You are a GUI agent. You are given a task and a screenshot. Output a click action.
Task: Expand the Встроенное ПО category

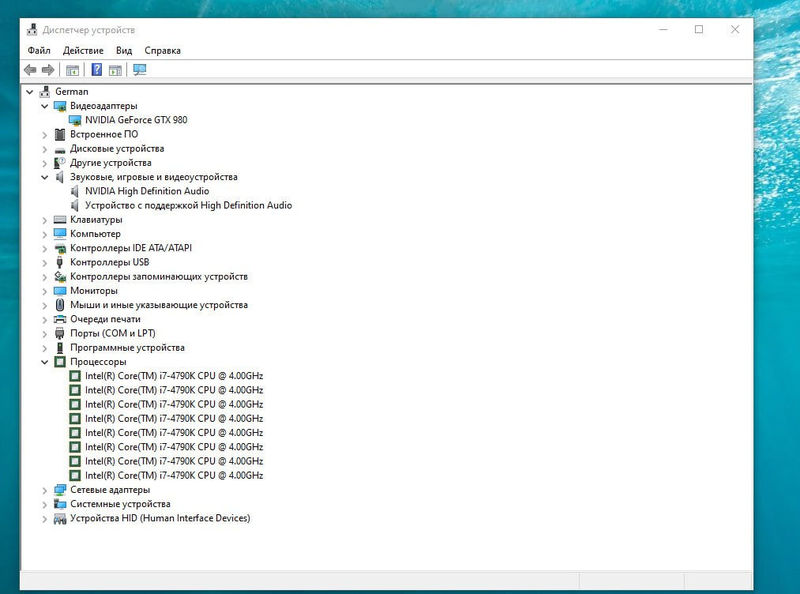pos(44,135)
